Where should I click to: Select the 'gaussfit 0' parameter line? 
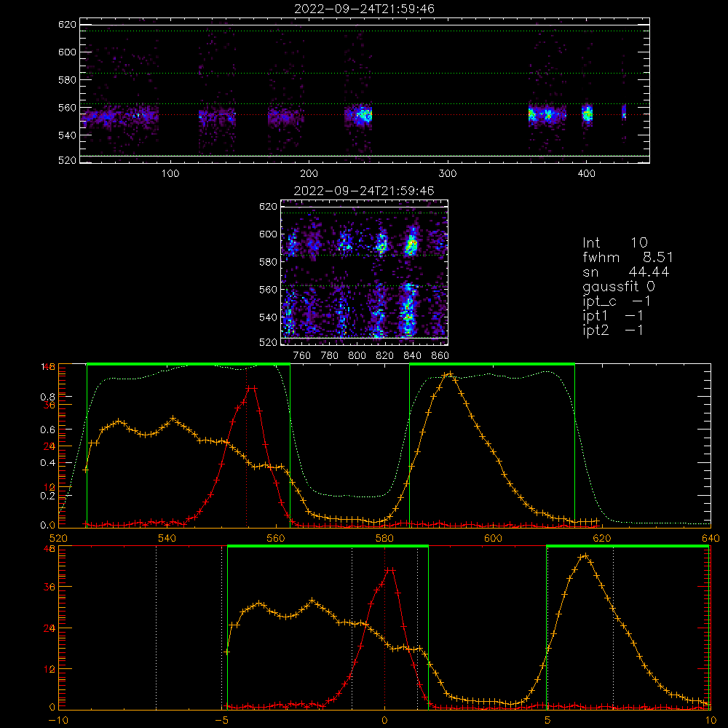[x=618, y=287]
